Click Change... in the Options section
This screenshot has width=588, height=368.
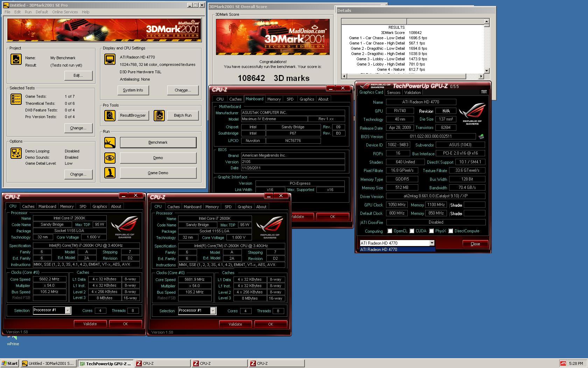(78, 174)
